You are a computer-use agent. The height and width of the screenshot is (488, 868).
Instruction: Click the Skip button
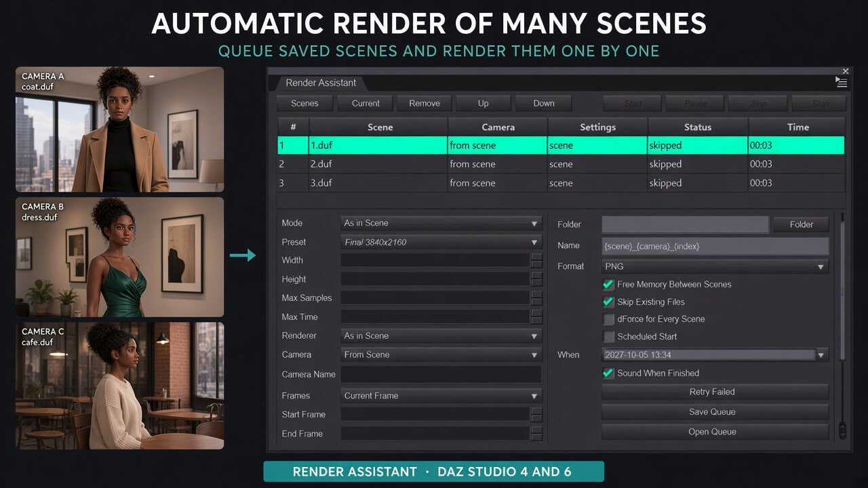pos(759,104)
